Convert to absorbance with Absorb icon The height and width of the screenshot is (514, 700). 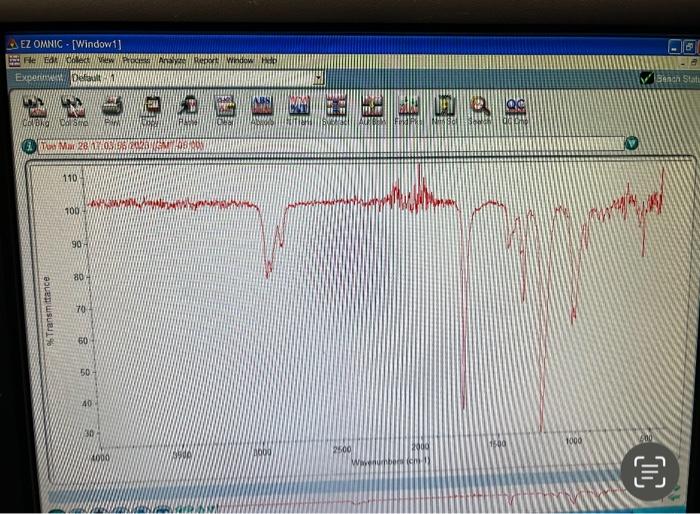point(262,111)
